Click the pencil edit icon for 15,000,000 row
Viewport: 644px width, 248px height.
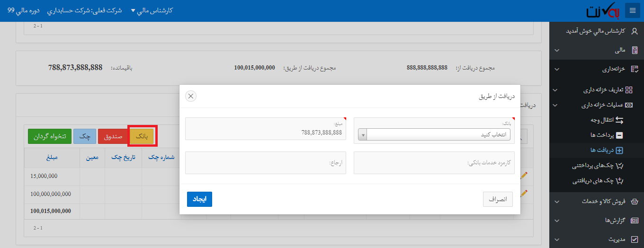[x=524, y=176]
